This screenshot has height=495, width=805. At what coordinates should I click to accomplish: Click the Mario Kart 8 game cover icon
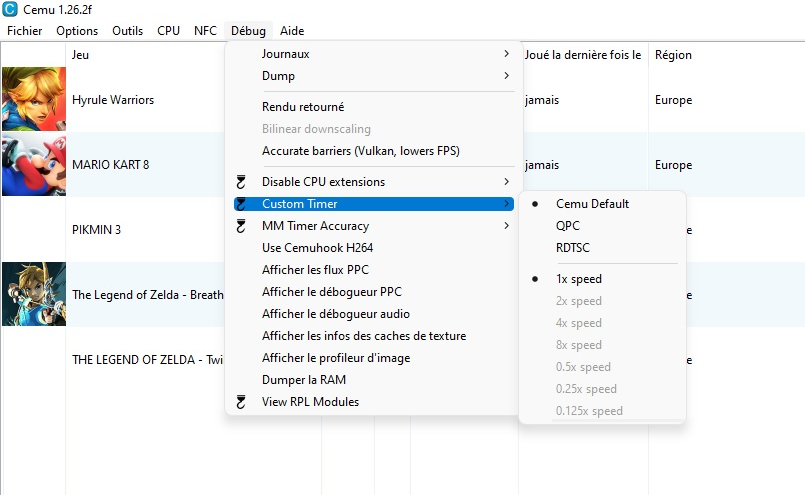tap(34, 165)
